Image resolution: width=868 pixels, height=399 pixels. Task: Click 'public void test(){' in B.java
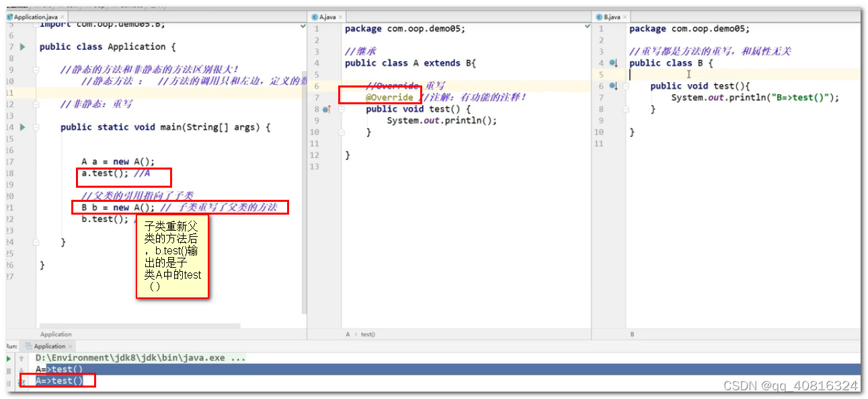tap(700, 86)
